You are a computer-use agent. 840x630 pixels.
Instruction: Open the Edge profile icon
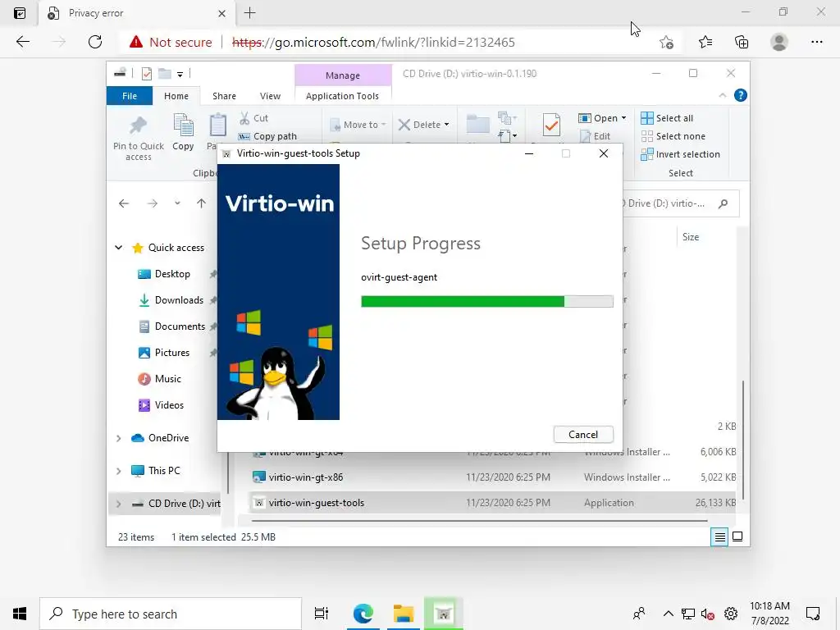[779, 42]
